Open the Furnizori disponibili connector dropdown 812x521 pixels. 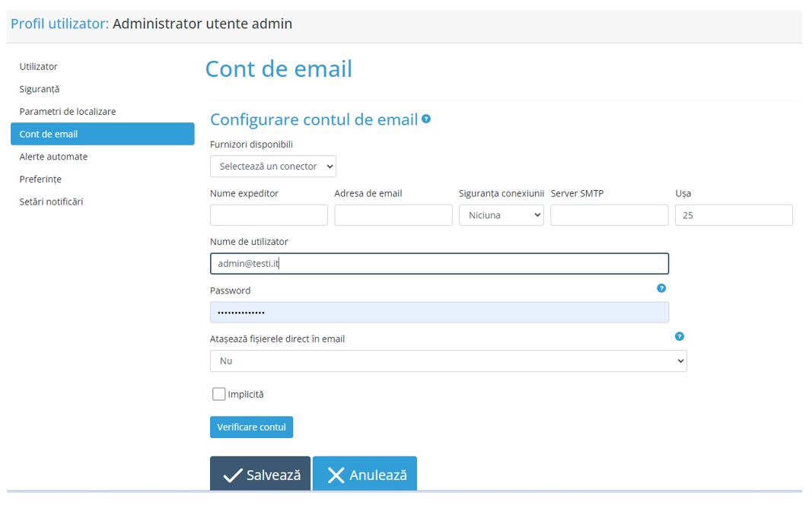click(272, 167)
